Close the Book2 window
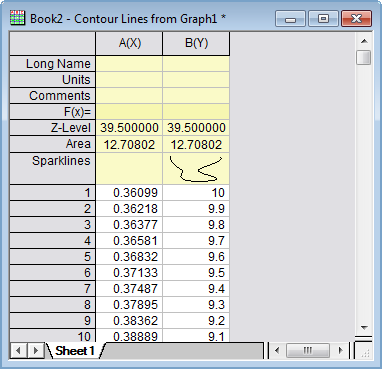Screen dimensions: 382x369 click(x=356, y=18)
